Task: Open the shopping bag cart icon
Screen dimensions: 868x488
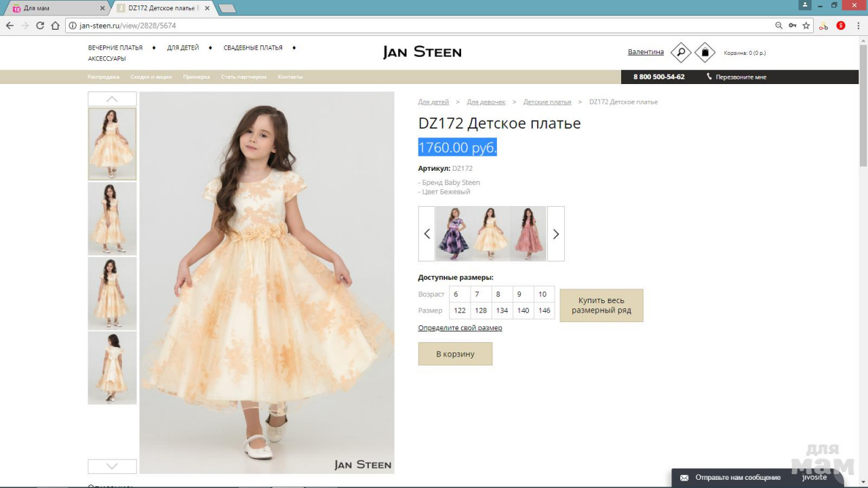Action: pos(705,52)
